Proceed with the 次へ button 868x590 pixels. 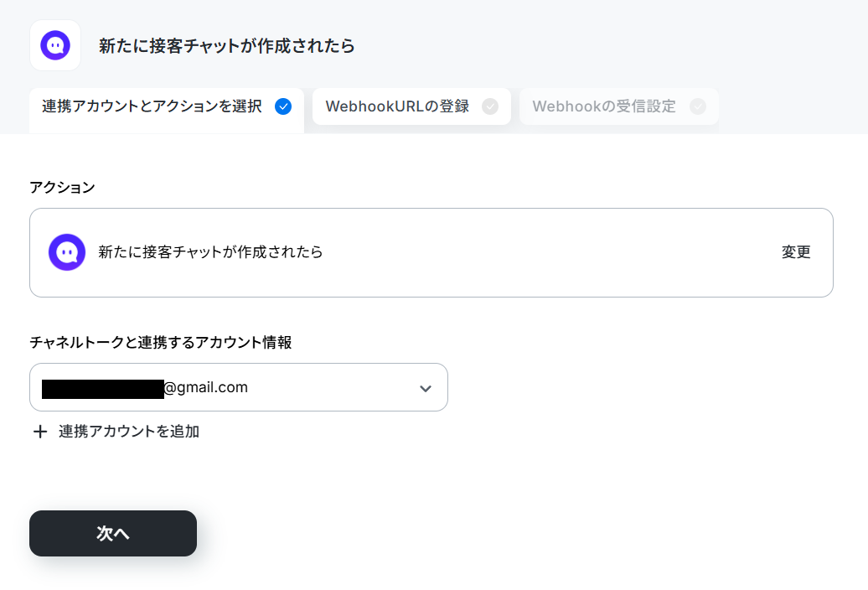point(113,534)
